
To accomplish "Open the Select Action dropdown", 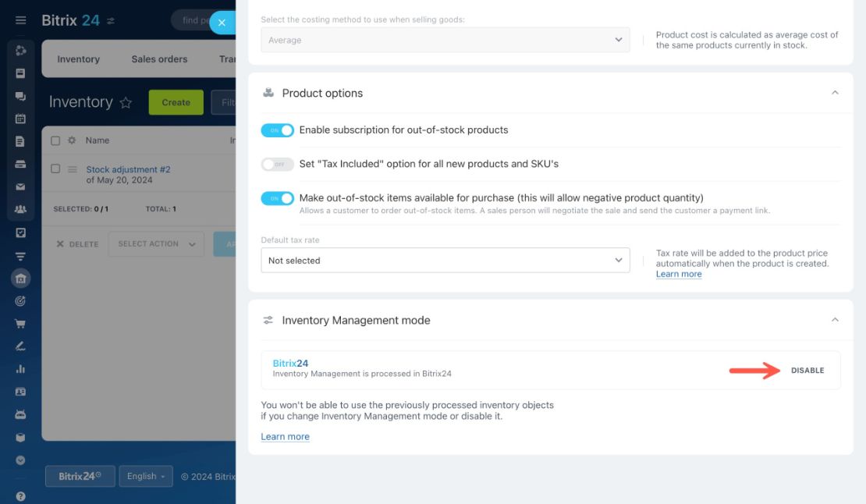I will (156, 244).
